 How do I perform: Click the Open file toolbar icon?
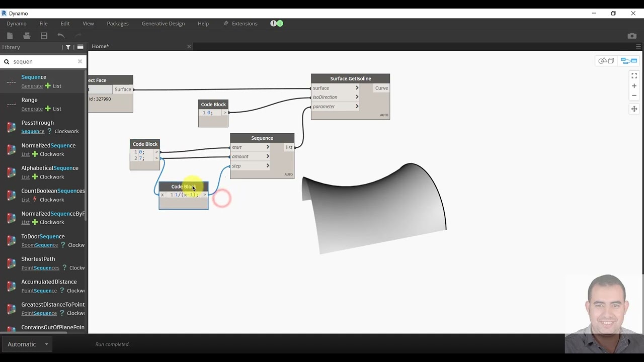[27, 36]
